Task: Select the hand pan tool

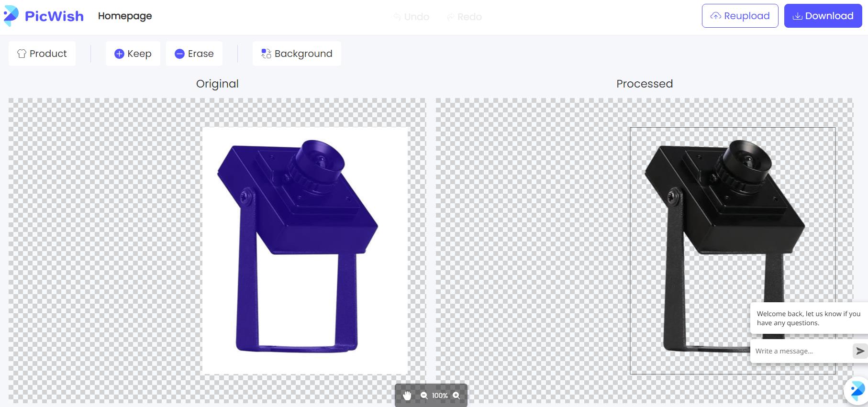Action: point(407,396)
